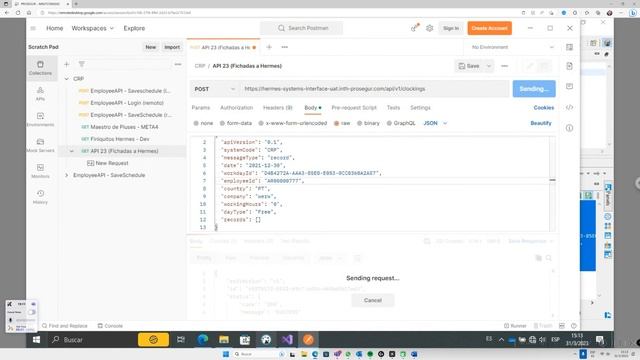Click the request URL input field

[375, 89]
